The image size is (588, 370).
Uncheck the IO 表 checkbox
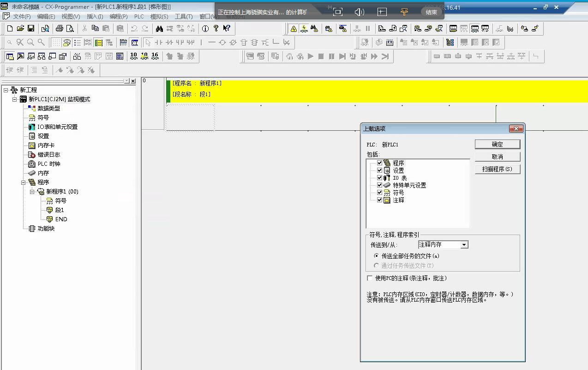click(x=380, y=178)
